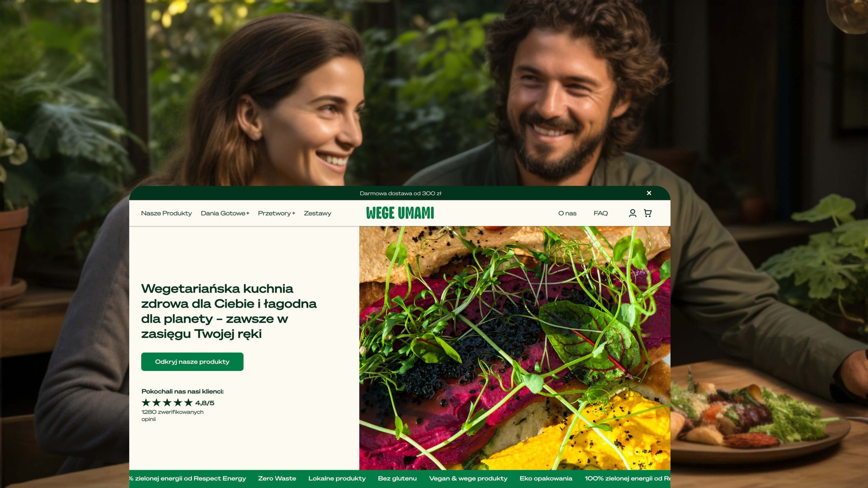Click Bez glutenu ticker item
868x488 pixels.
point(397,478)
